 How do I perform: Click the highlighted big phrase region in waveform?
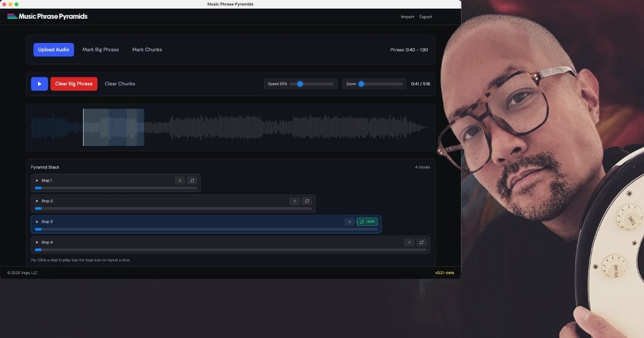tap(113, 127)
